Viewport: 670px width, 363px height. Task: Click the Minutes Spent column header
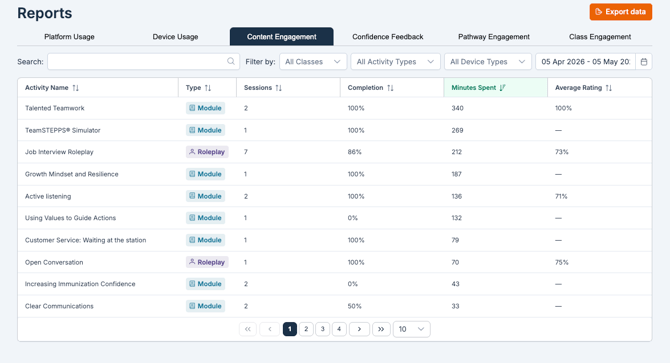pos(496,88)
